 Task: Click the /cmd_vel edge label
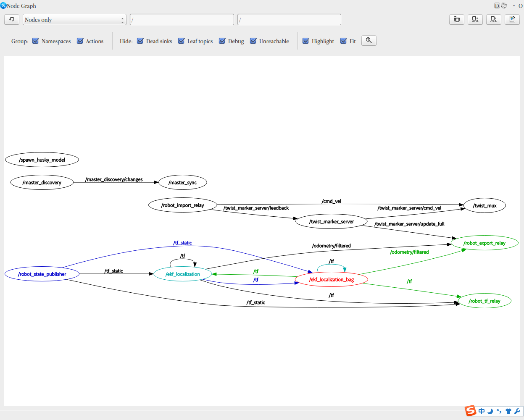point(332,201)
